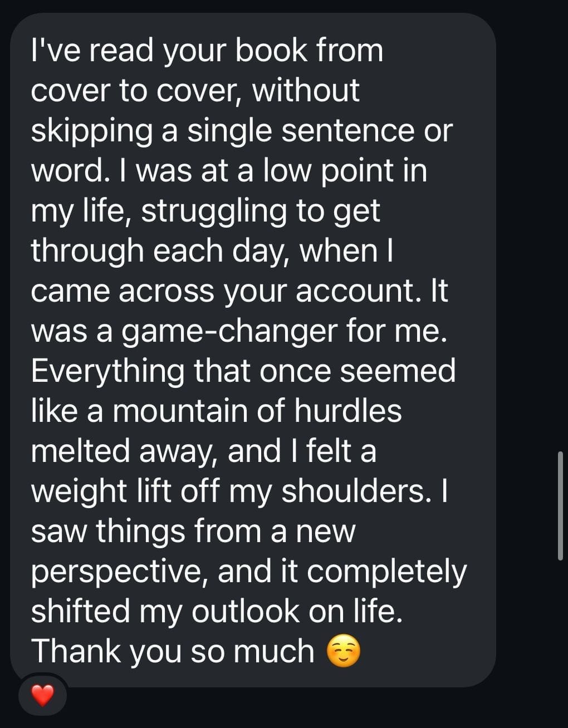Click the words "Thank you so much"
The image size is (568, 728).
click(173, 651)
